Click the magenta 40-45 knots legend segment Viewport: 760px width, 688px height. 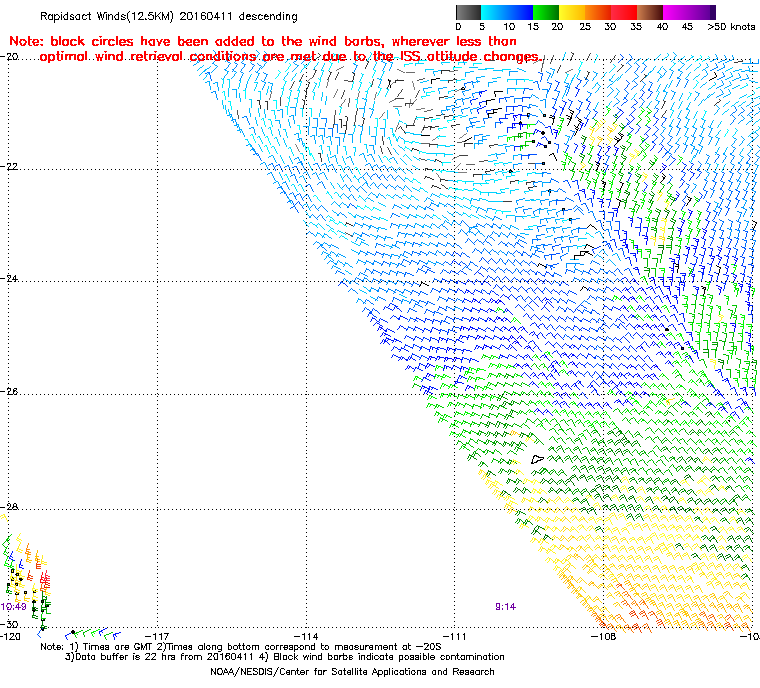tap(676, 12)
